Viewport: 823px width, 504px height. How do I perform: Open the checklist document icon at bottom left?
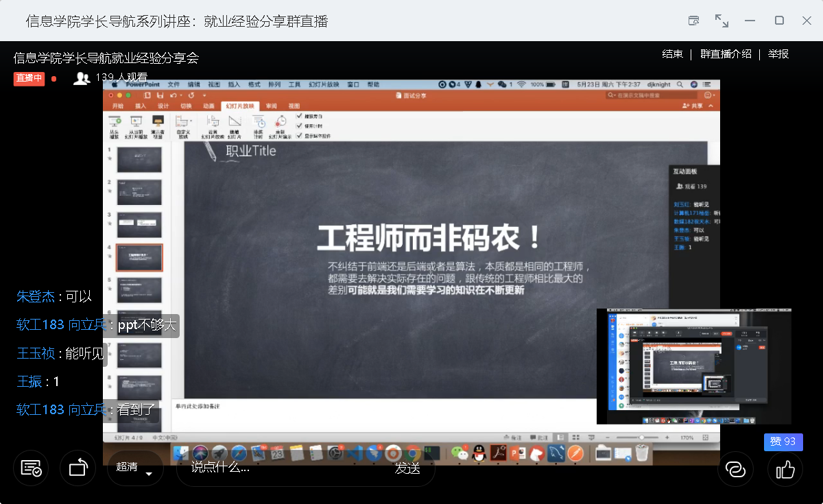coord(31,469)
